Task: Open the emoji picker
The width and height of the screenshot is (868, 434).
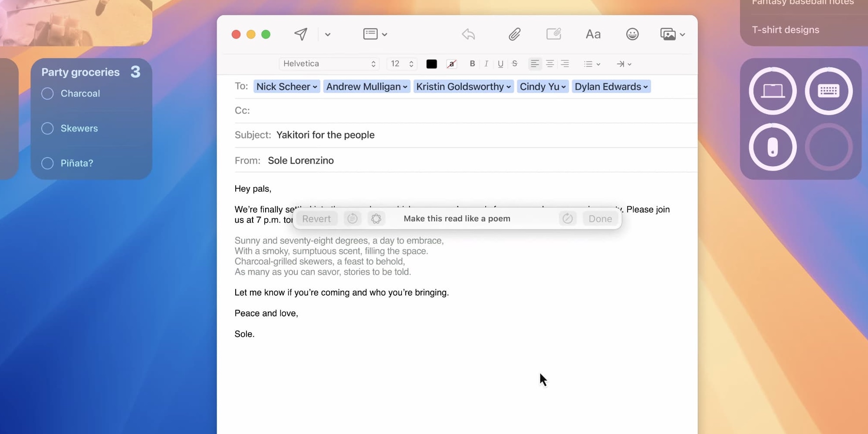Action: tap(632, 34)
